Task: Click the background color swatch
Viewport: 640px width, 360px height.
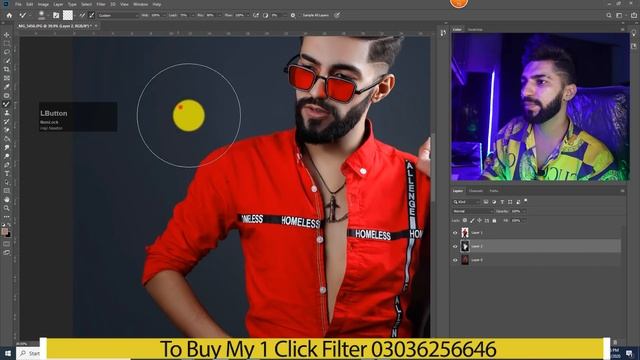Action: 9,234
